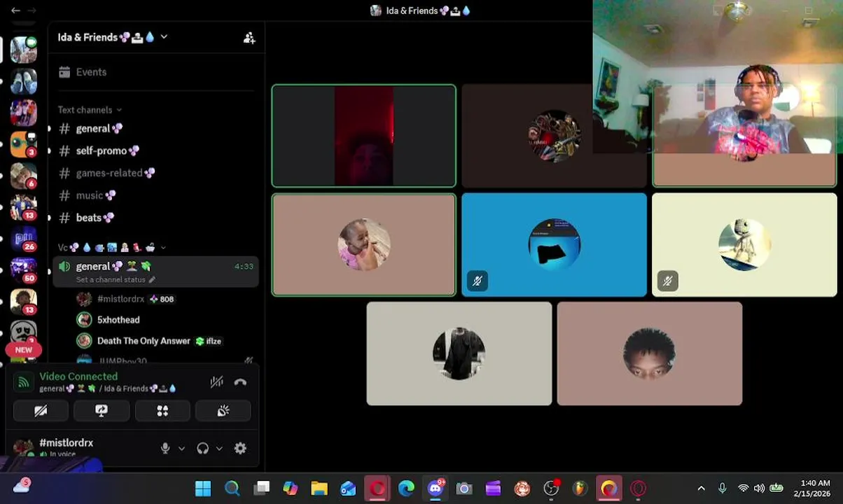843x504 pixels.
Task: Open OBS Studio from the taskbar
Action: 551,488
